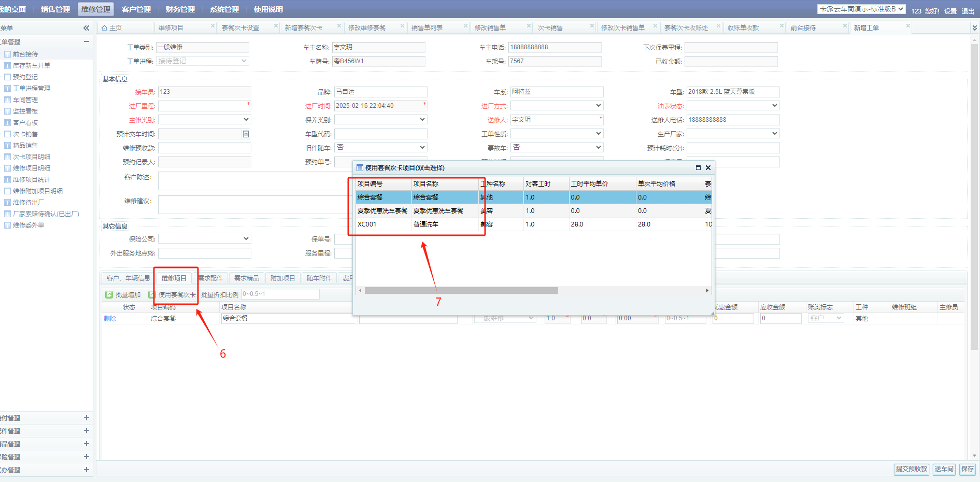
Task: Click the 提交预收款 button
Action: coord(911,469)
